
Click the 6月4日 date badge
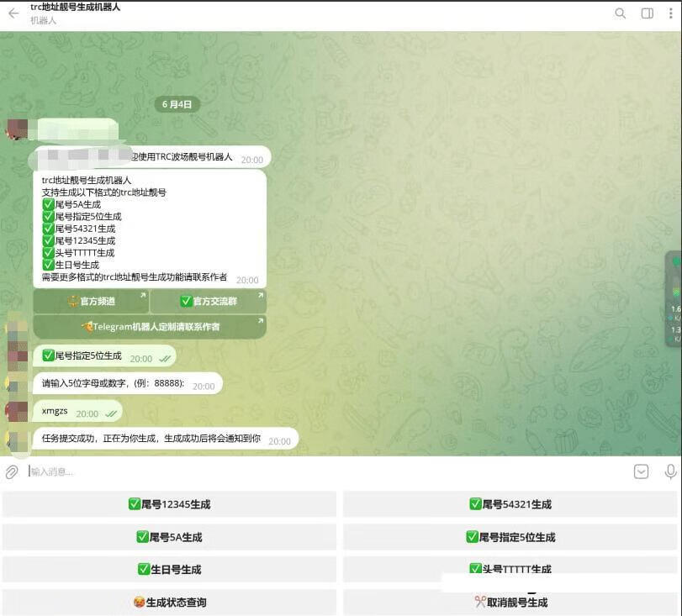pyautogui.click(x=177, y=104)
